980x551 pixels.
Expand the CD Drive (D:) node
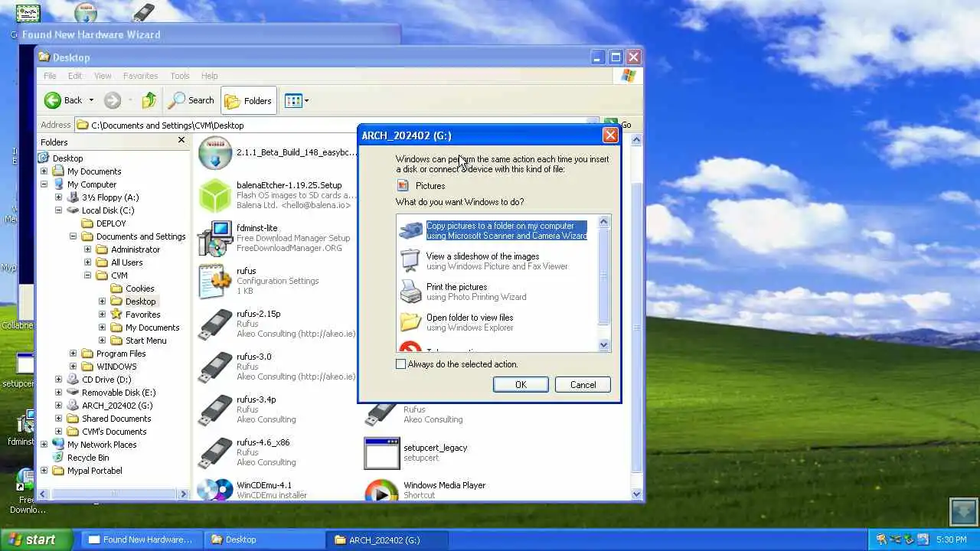[58, 380]
